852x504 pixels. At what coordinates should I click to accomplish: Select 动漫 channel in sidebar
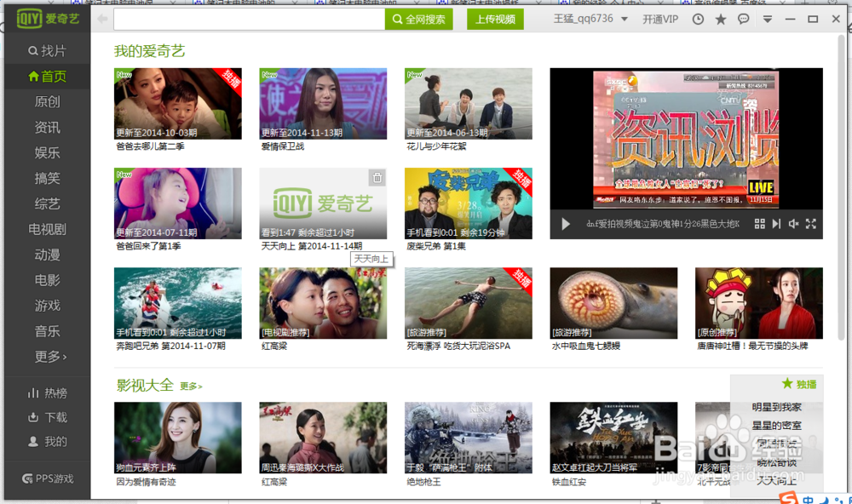pyautogui.click(x=47, y=255)
